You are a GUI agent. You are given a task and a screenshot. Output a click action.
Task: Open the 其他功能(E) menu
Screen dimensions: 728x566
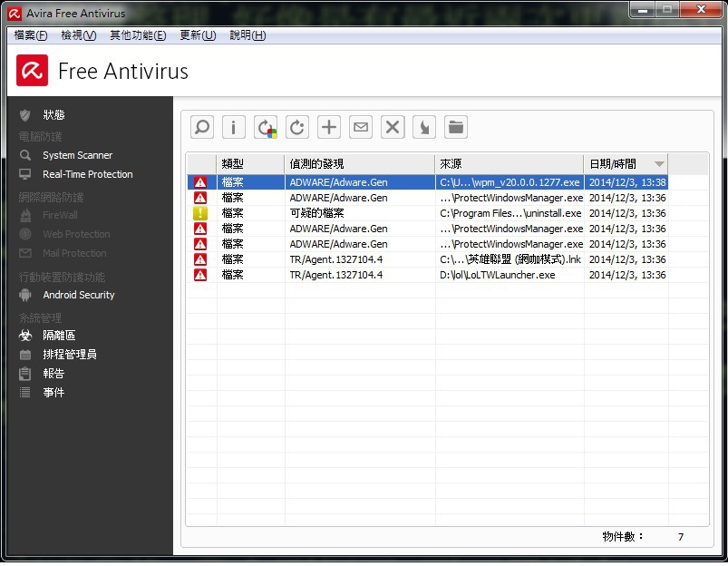(138, 35)
